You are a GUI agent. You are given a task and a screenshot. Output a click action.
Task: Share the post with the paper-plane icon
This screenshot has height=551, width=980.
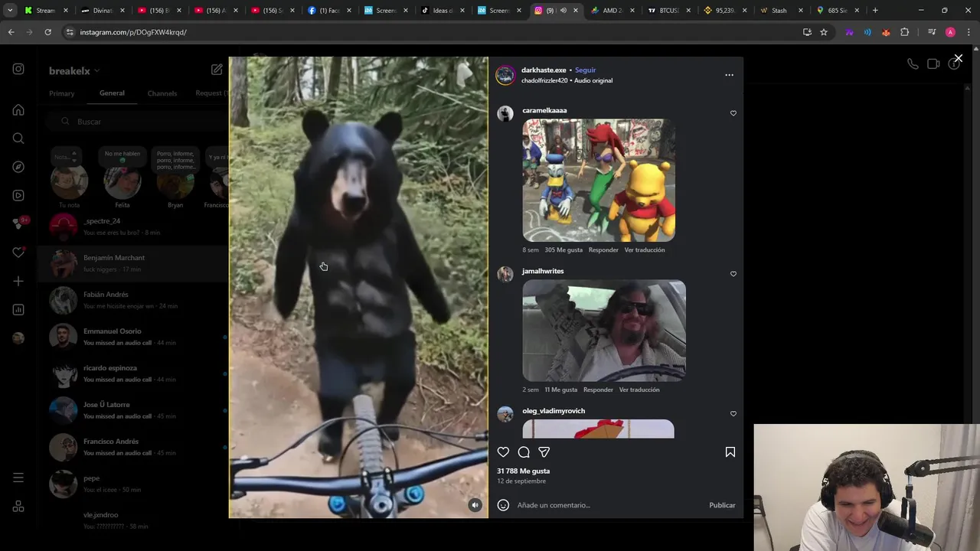pyautogui.click(x=544, y=452)
